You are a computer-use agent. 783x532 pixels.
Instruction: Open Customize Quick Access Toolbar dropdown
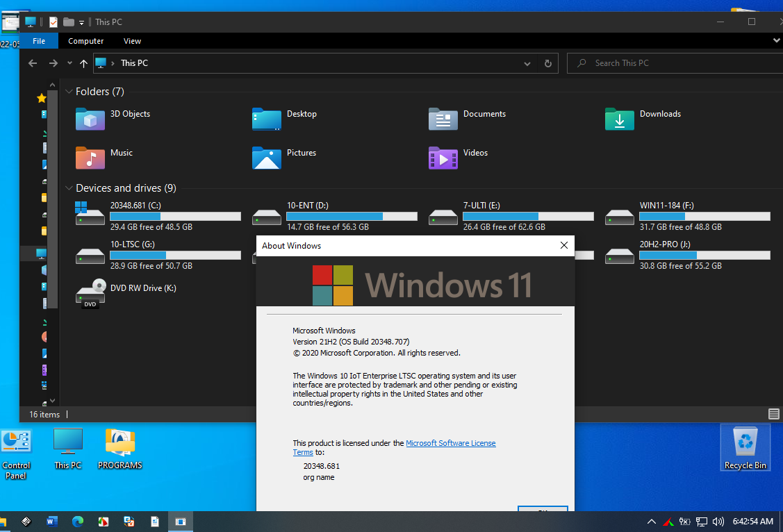pos(81,22)
